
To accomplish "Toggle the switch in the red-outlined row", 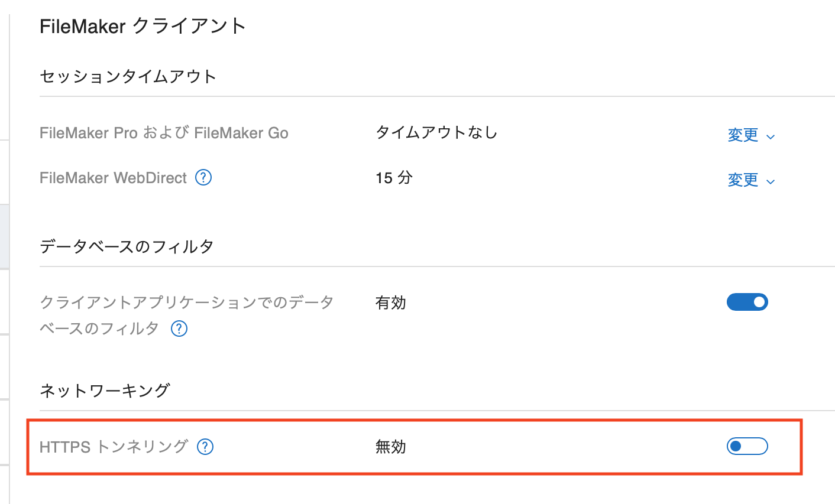I will pos(747,446).
